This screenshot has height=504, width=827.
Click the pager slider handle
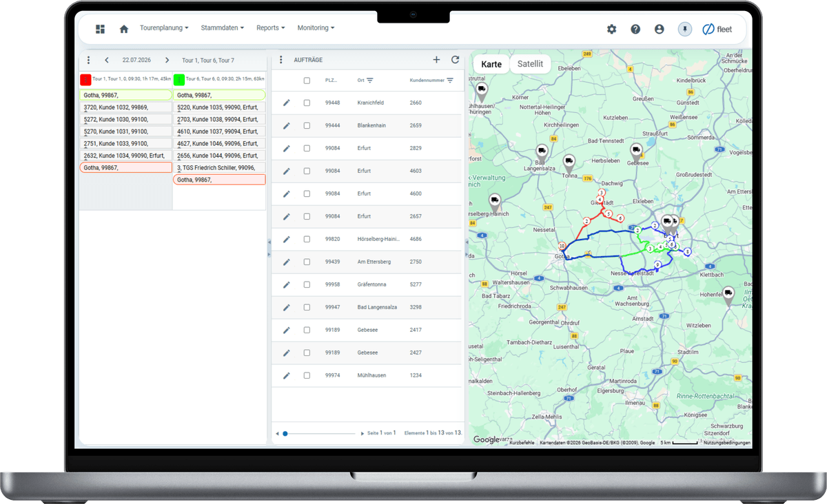pyautogui.click(x=285, y=433)
